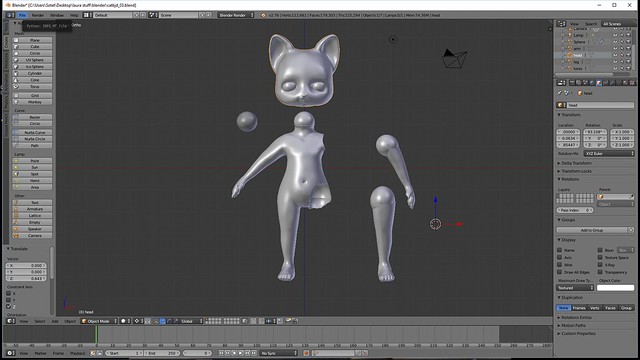Add a UV Sphere mesh
640x360 pixels.
pyautogui.click(x=32, y=60)
